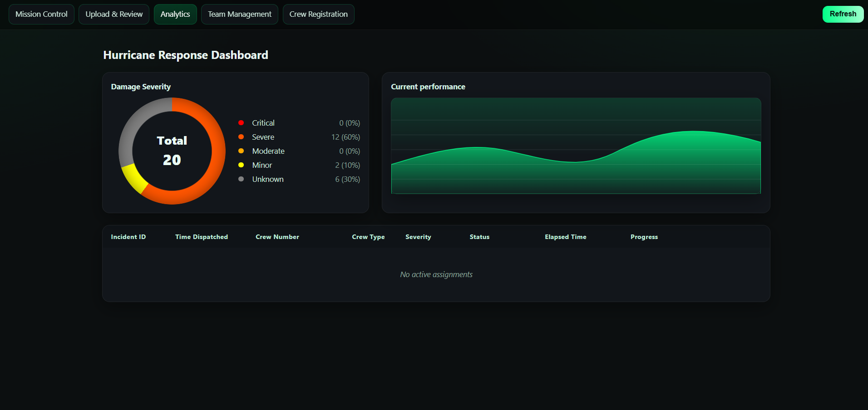Sort table by the Severity column
The image size is (868, 410).
tap(418, 236)
